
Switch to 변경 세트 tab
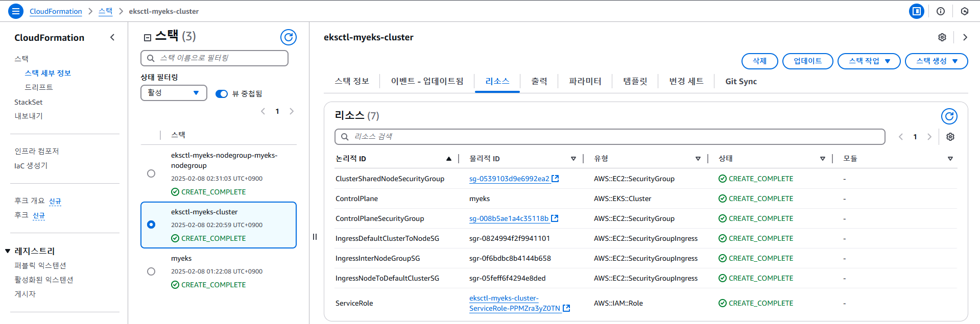[x=686, y=81]
